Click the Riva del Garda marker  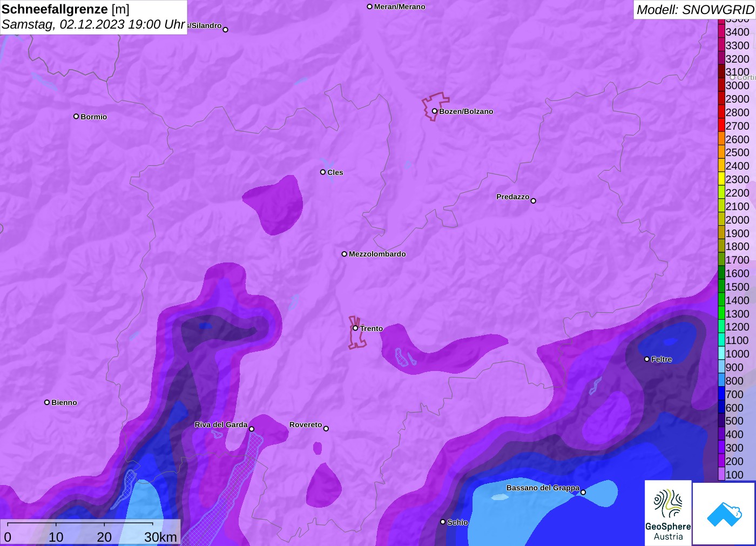click(x=252, y=429)
